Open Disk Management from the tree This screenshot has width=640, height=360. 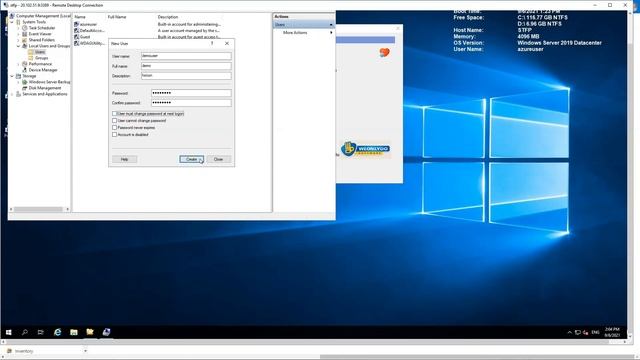pyautogui.click(x=44, y=88)
